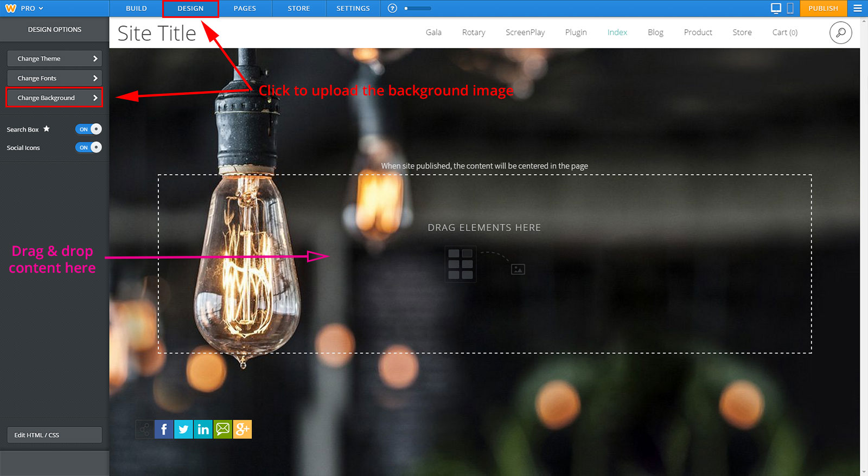Image resolution: width=868 pixels, height=476 pixels.
Task: Disable the Social Icons switch
Action: coord(88,147)
